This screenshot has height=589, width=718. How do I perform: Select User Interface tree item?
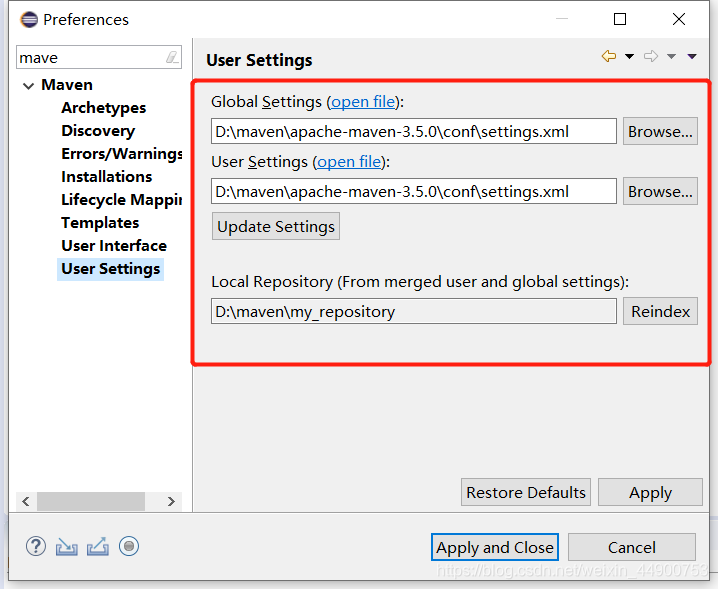pyautogui.click(x=114, y=245)
